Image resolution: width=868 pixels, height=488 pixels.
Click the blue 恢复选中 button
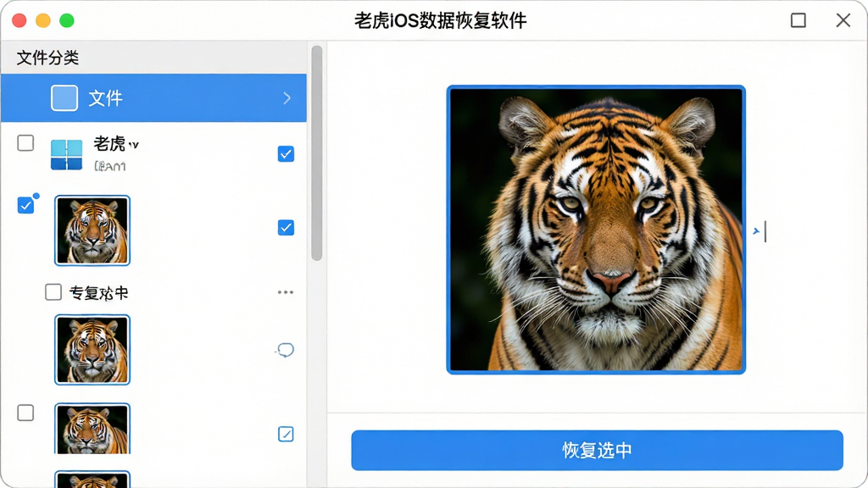[597, 450]
